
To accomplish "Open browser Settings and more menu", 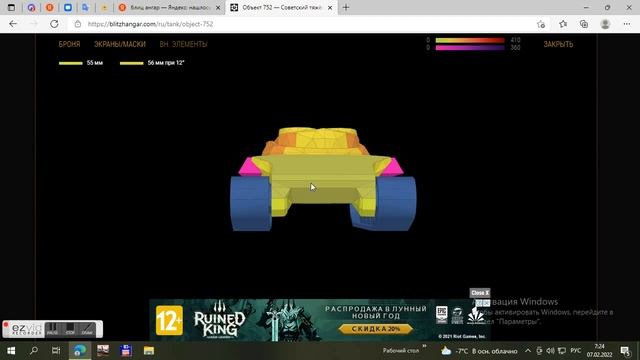I will pyautogui.click(x=627, y=24).
